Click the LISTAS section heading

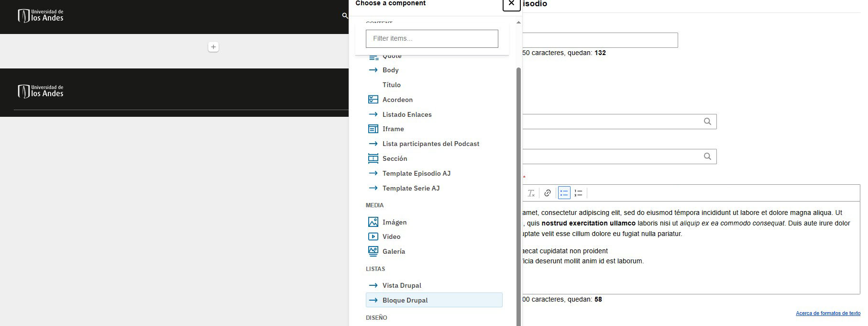tap(375, 269)
